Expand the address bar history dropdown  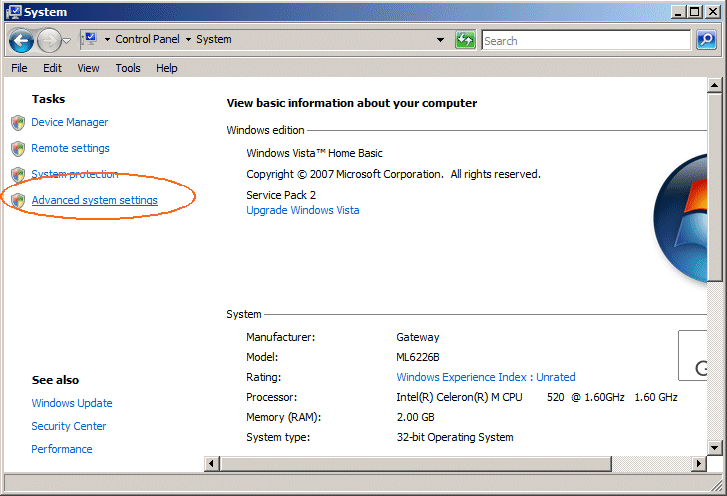(x=441, y=41)
